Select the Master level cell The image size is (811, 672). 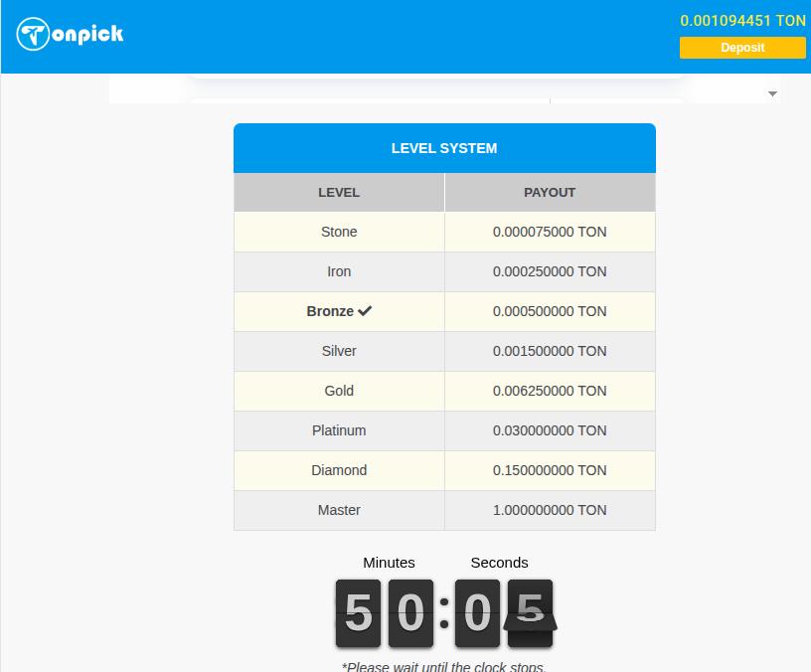pyautogui.click(x=339, y=511)
